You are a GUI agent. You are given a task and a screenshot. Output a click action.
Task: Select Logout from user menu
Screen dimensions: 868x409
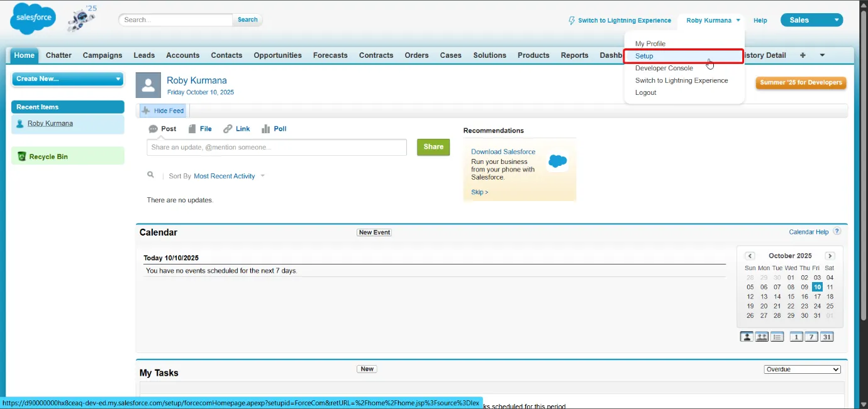pos(646,92)
